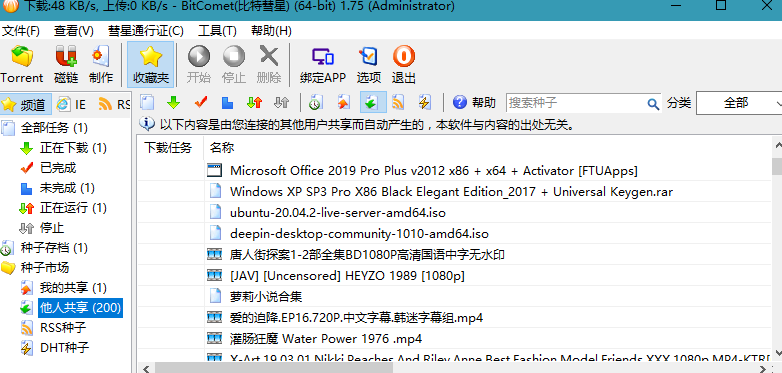Switch to the RSS tab in sidebar
This screenshot has width=782, height=373.
(114, 104)
